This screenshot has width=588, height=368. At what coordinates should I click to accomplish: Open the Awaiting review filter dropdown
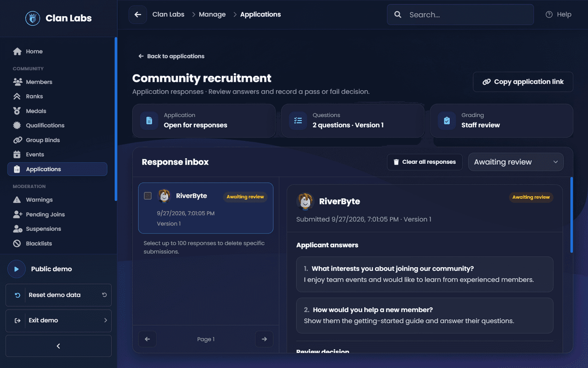click(516, 162)
